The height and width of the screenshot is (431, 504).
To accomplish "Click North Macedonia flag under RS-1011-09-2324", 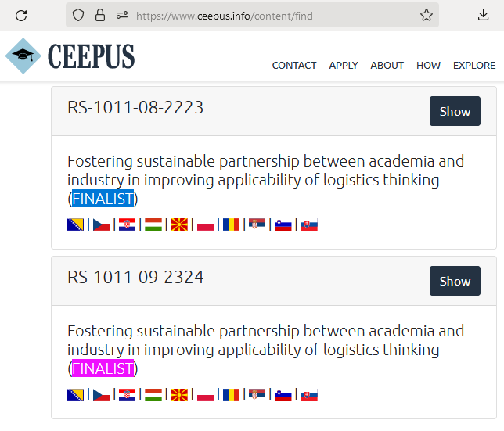I will pyautogui.click(x=179, y=395).
